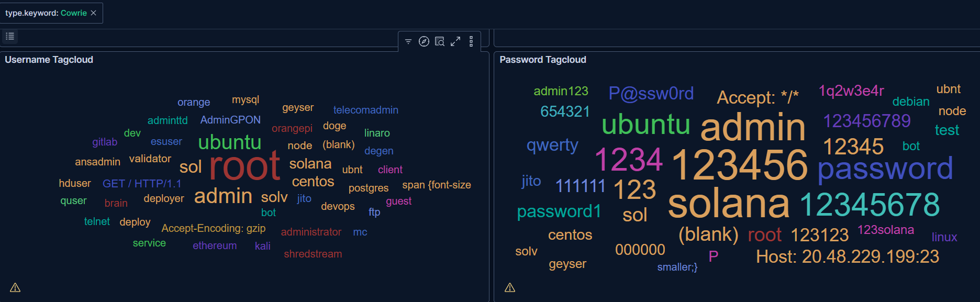Click the warning triangle under Password Tagcloud
The width and height of the screenshot is (980, 302).
pyautogui.click(x=509, y=287)
